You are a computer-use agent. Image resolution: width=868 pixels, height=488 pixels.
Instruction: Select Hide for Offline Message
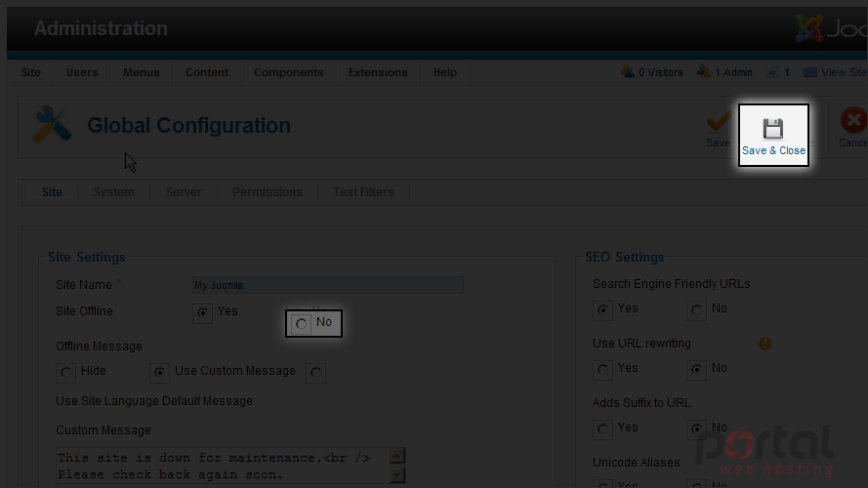[65, 373]
